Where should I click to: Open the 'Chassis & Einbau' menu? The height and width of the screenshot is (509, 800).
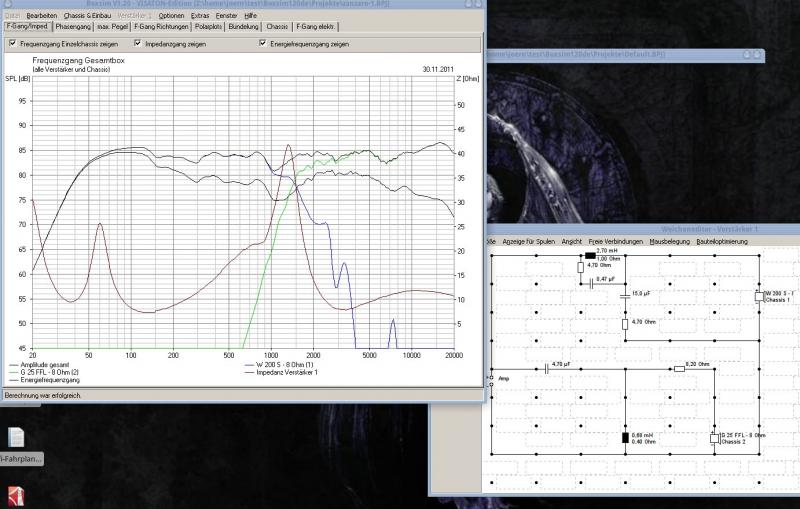[x=89, y=16]
